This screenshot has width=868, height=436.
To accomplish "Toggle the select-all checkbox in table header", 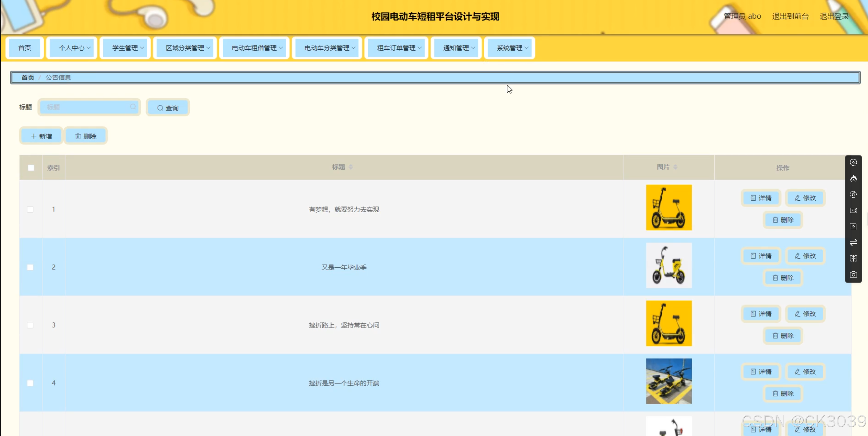I will (31, 168).
